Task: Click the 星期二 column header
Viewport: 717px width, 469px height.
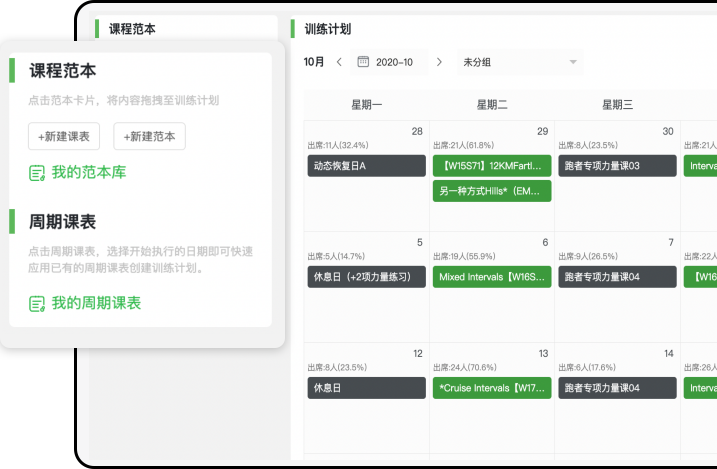Action: (x=492, y=105)
